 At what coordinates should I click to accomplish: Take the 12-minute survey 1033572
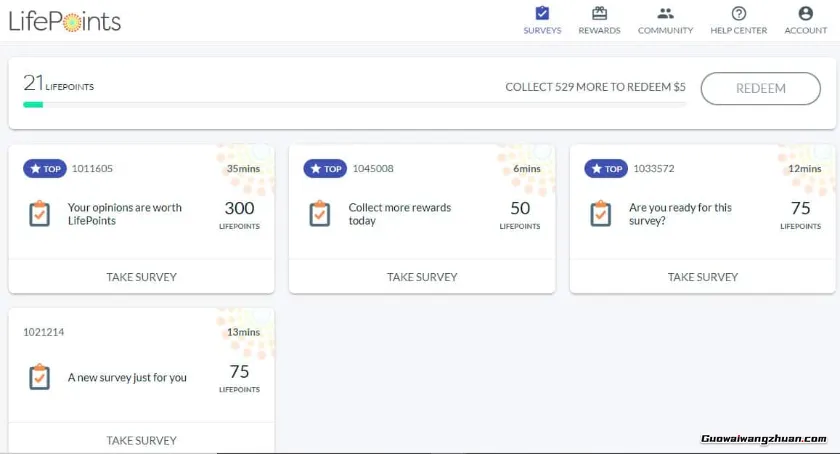pos(702,277)
